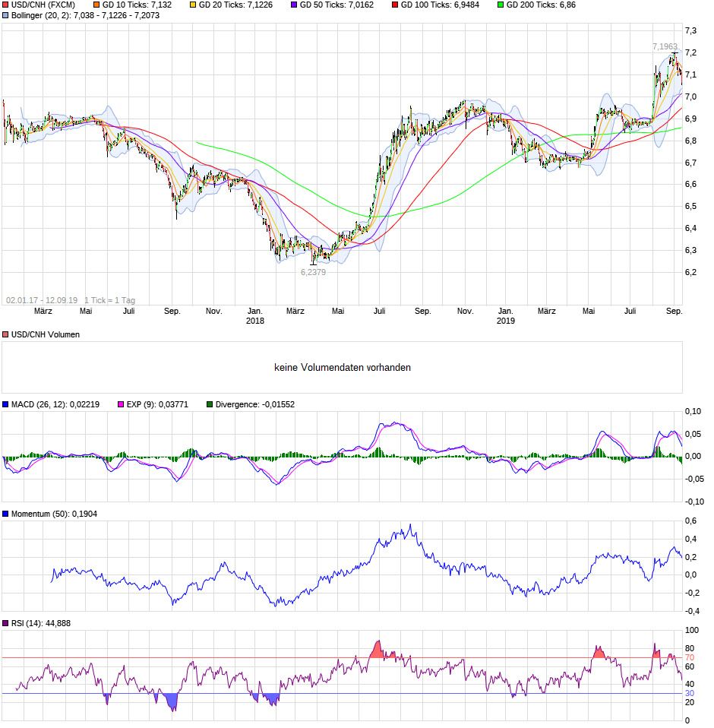Select the USD/CNH (FXCM) title text
The height and width of the screenshot is (728, 714).
(43, 5)
